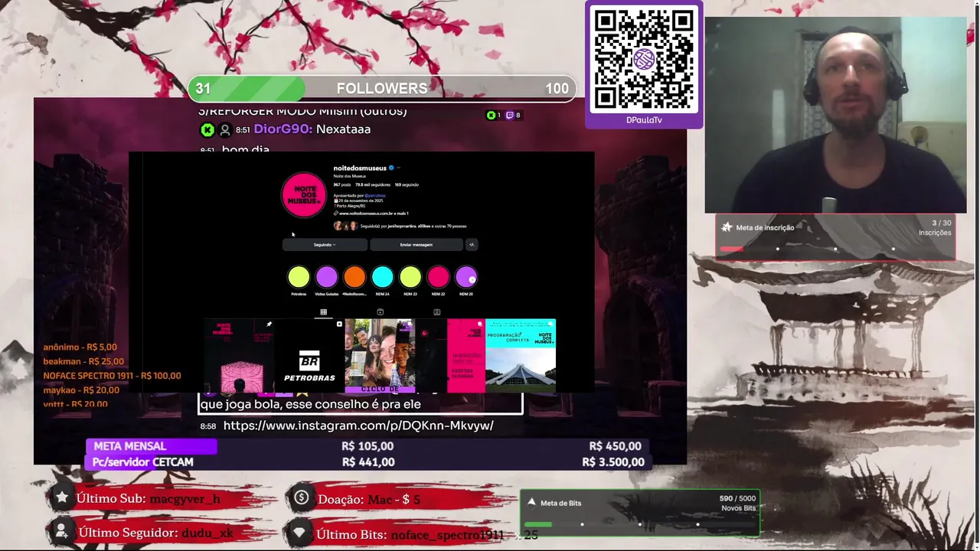Click the calendar emoji before 29 de novembro
Image resolution: width=980 pixels, height=551 pixels.
coord(335,201)
